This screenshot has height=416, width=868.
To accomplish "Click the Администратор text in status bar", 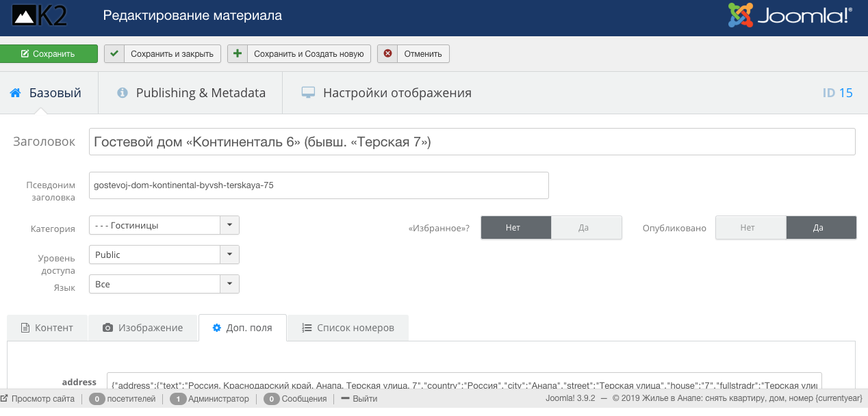I will pos(219,398).
